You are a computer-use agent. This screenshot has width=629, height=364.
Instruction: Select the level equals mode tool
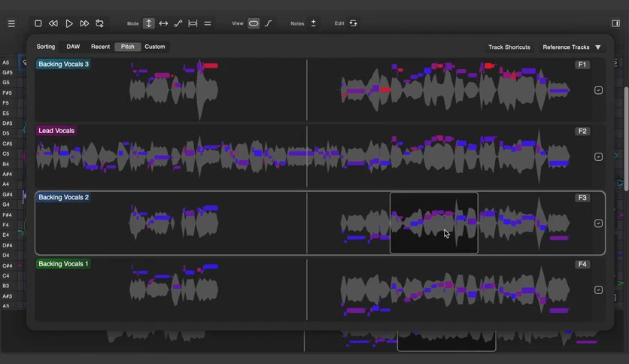tap(208, 23)
